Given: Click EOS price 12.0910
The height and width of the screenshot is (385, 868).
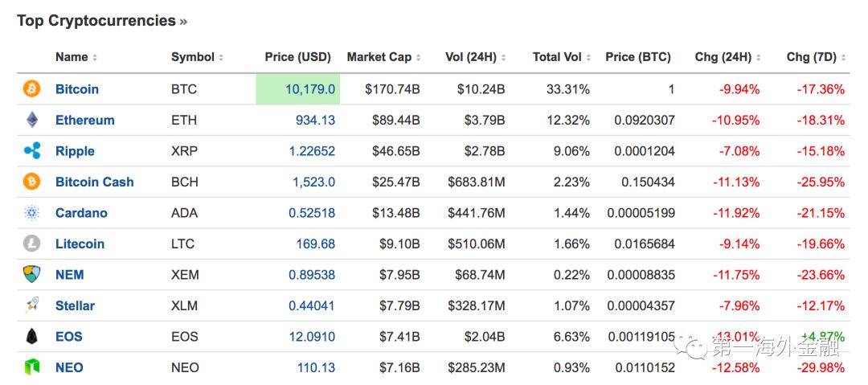Looking at the screenshot, I should click(312, 336).
